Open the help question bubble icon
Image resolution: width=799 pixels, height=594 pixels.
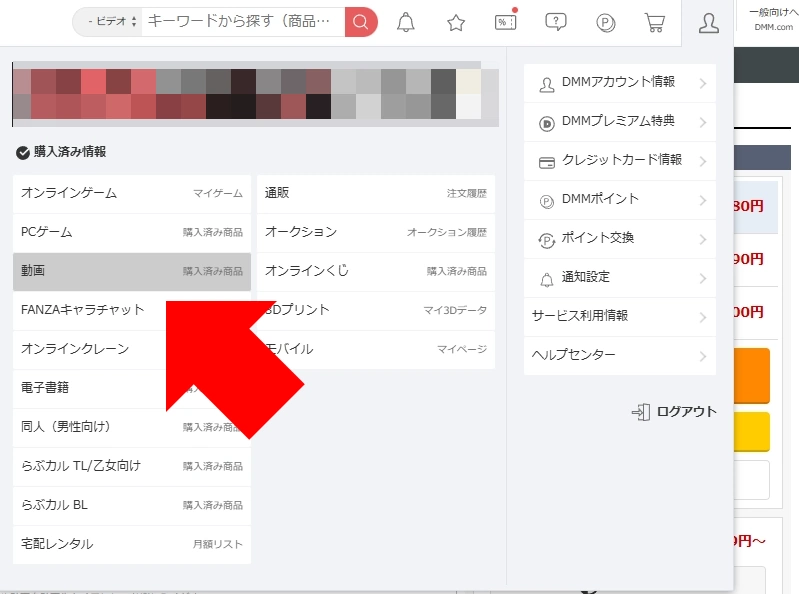555,22
